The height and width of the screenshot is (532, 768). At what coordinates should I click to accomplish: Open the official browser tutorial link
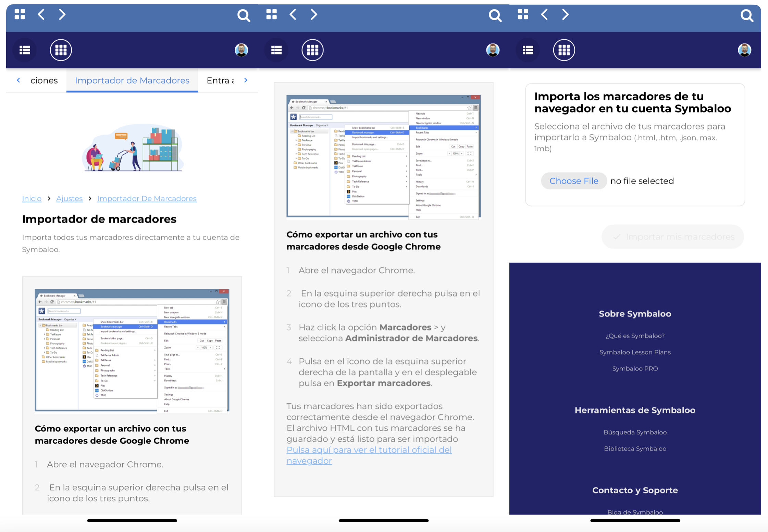369,455
